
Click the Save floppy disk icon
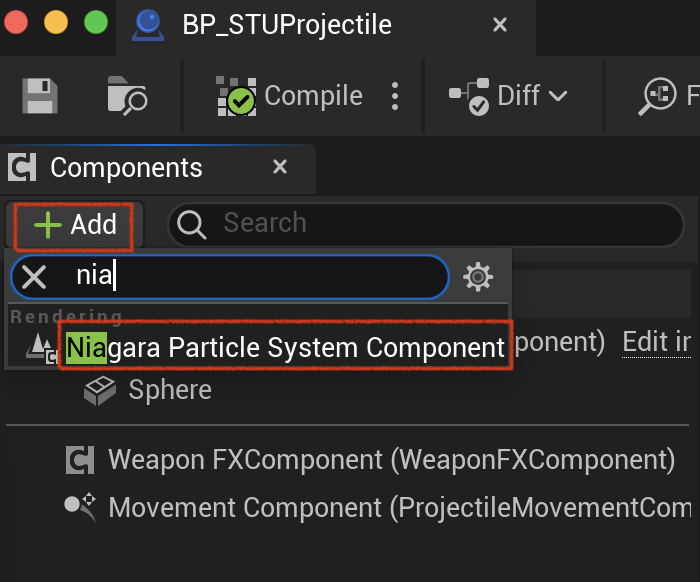[40, 96]
